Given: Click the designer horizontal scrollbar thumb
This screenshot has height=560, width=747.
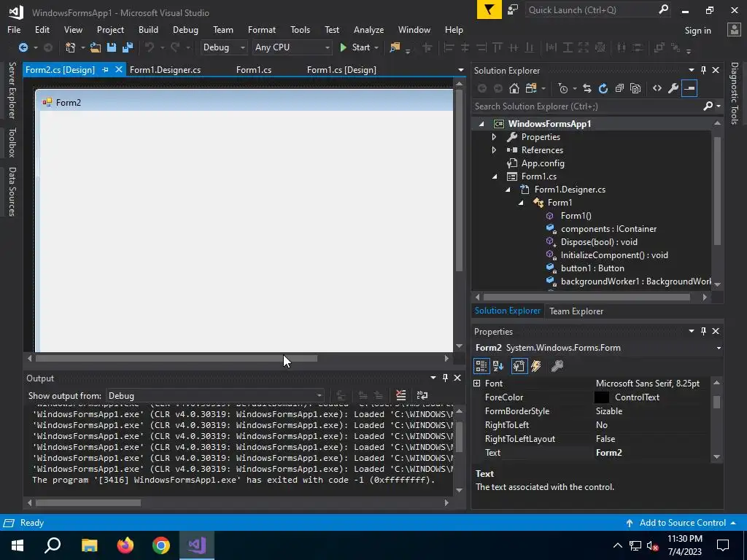Looking at the screenshot, I should coord(177,358).
